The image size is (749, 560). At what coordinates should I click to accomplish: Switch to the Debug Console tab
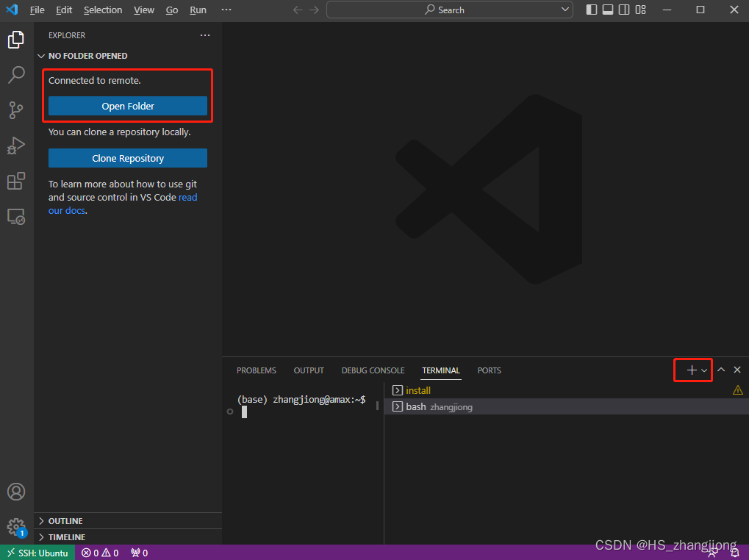click(x=373, y=370)
